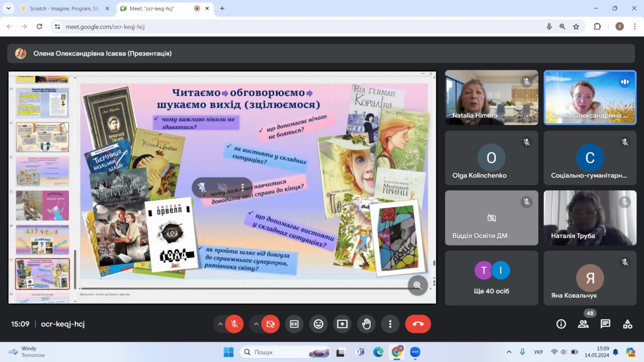Close the Meet browser tab
Viewport: 644px width, 362px height.
pos(207,9)
